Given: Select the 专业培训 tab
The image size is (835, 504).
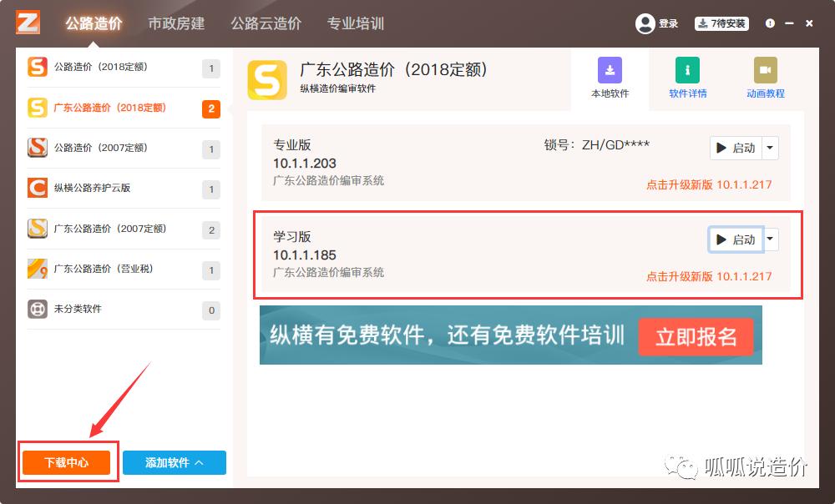Looking at the screenshot, I should click(356, 23).
